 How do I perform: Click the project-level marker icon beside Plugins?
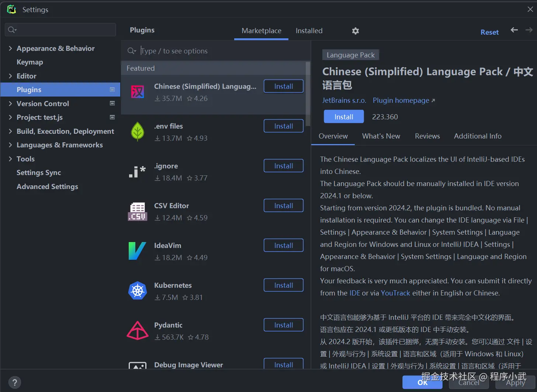point(112,90)
